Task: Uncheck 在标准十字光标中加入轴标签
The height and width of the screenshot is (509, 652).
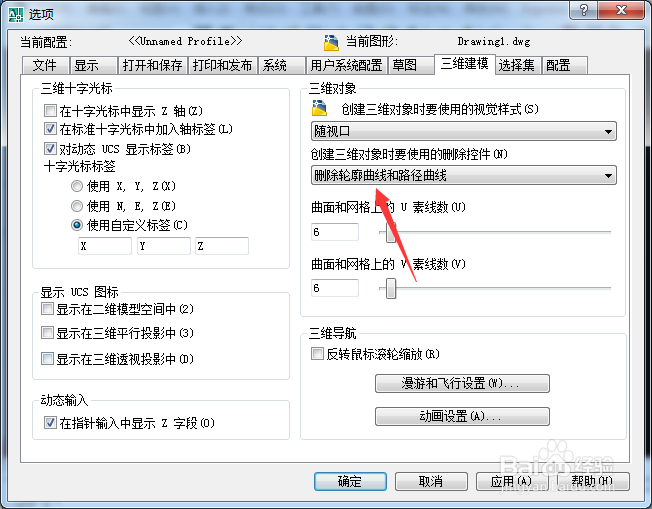Action: coord(50,128)
